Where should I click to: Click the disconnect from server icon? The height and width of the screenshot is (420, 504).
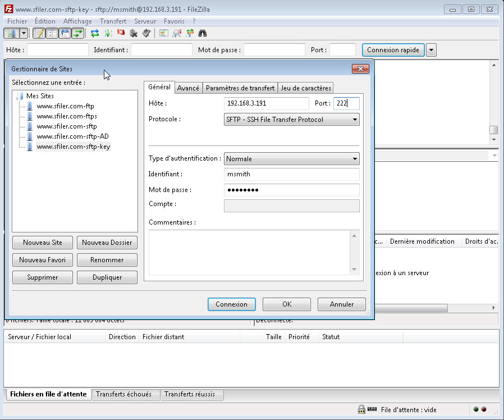pos(134,33)
